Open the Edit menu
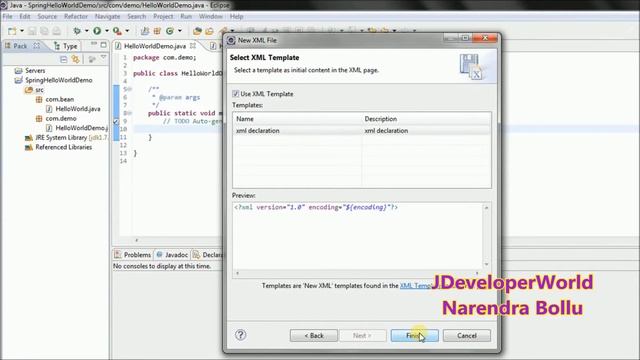Image resolution: width=640 pixels, height=360 pixels. point(25,17)
